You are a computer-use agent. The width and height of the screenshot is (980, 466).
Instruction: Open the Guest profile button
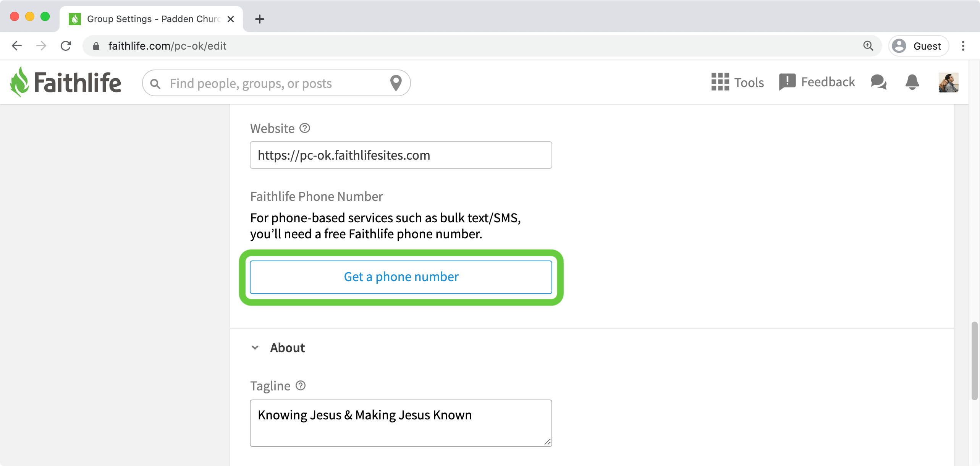click(x=919, y=46)
